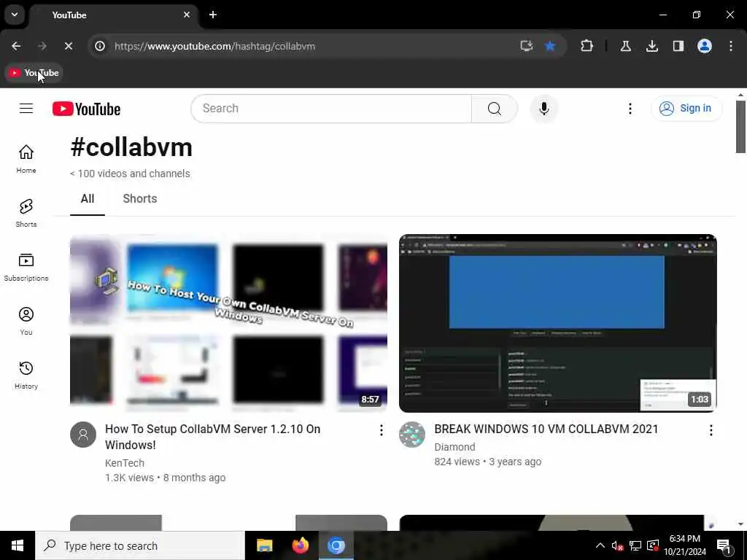Click the page vertical scrollbar thumb

(x=740, y=127)
